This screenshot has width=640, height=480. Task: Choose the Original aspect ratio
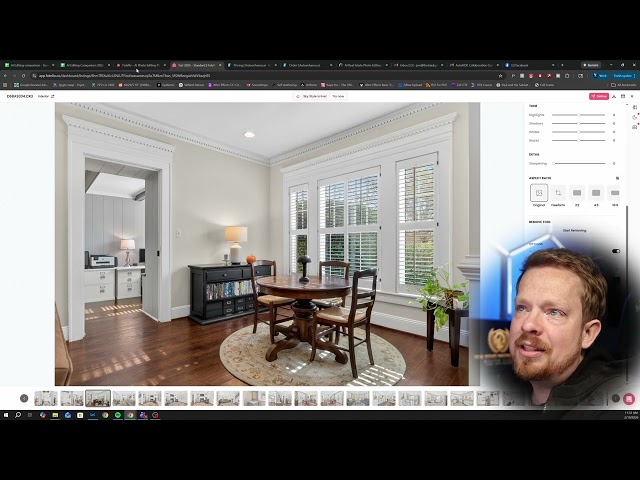click(539, 193)
